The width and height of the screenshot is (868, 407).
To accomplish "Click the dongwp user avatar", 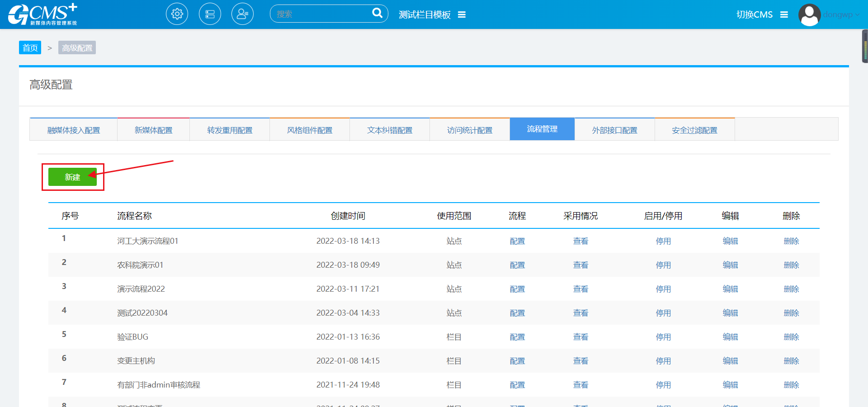I will 809,14.
